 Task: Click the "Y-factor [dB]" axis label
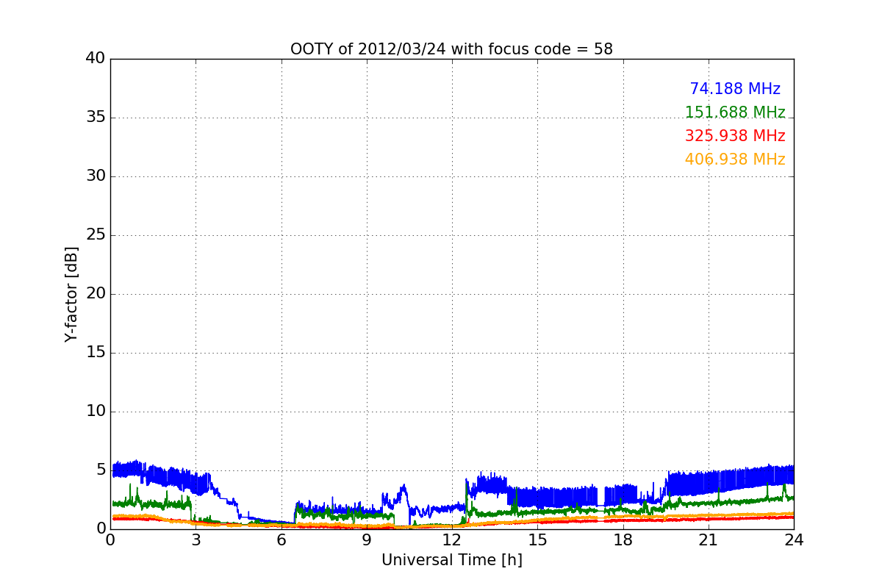click(x=71, y=294)
